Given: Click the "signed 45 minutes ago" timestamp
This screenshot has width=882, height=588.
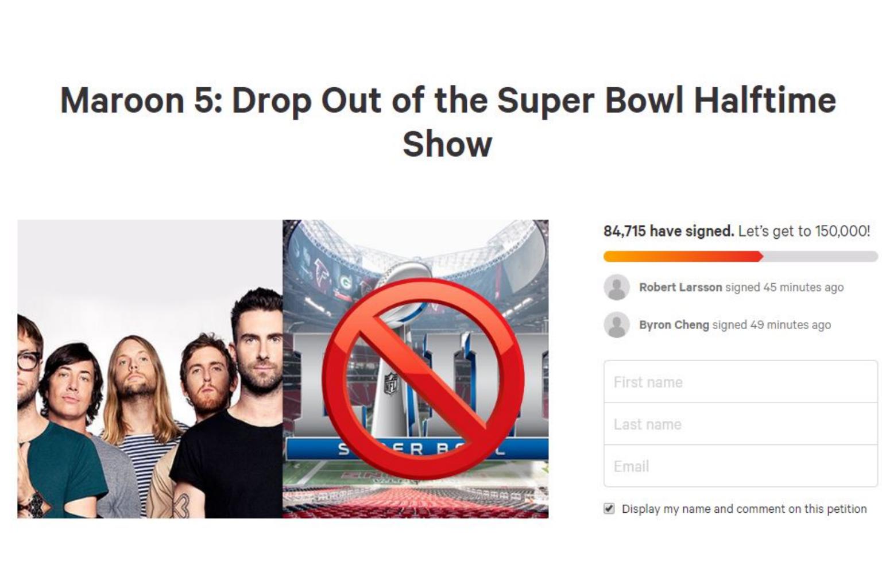Looking at the screenshot, I should 784,287.
